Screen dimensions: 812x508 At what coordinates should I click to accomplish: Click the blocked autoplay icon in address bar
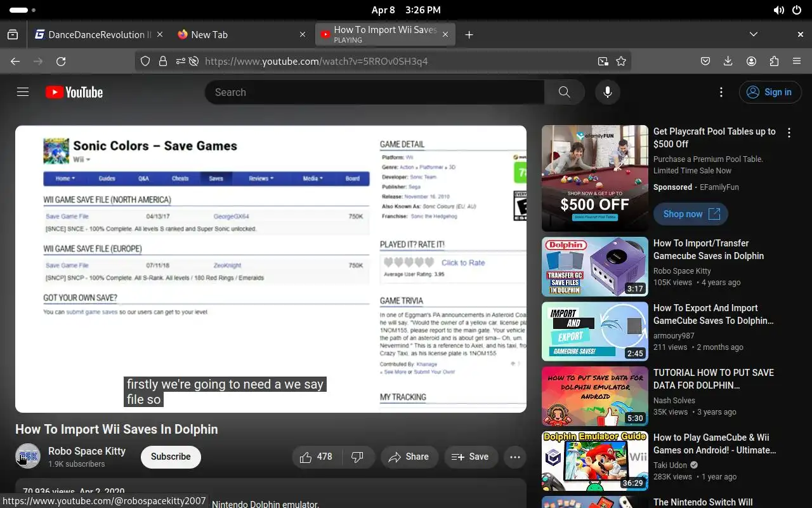194,61
